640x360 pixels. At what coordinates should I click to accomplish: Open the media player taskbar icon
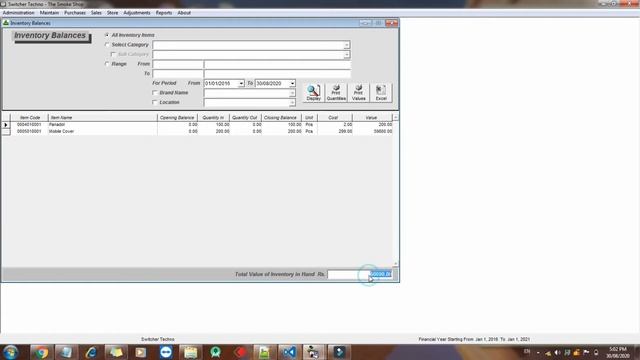click(x=141, y=352)
